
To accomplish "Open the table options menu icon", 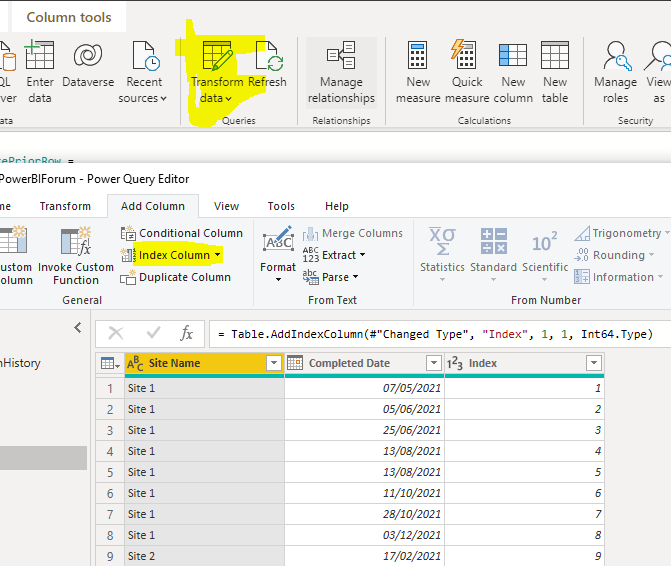I will (110, 363).
